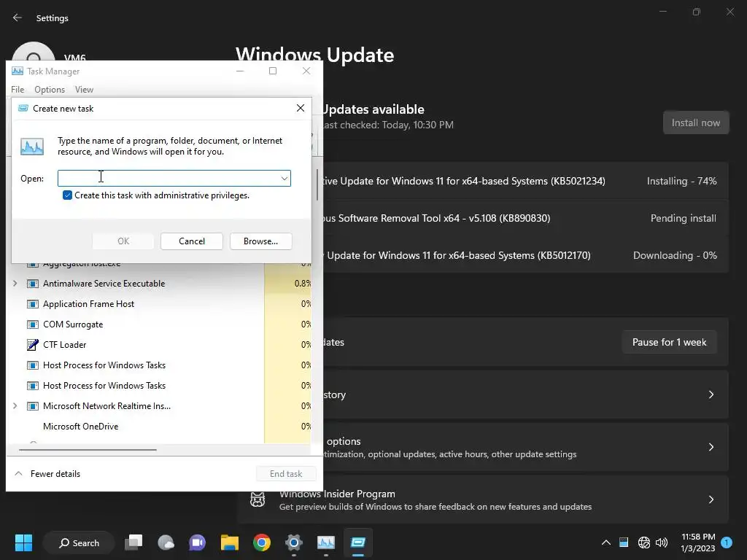Expand the Antimalware Service Executable row
Screen dimensions: 747x560
click(x=15, y=284)
